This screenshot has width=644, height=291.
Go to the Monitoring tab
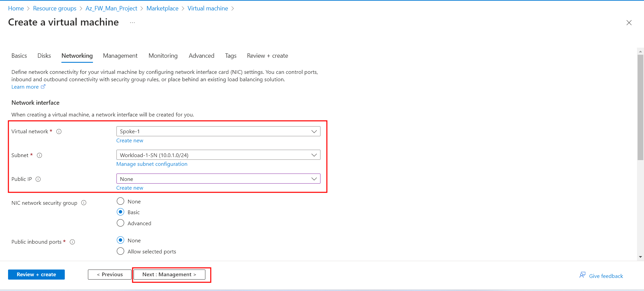(163, 56)
